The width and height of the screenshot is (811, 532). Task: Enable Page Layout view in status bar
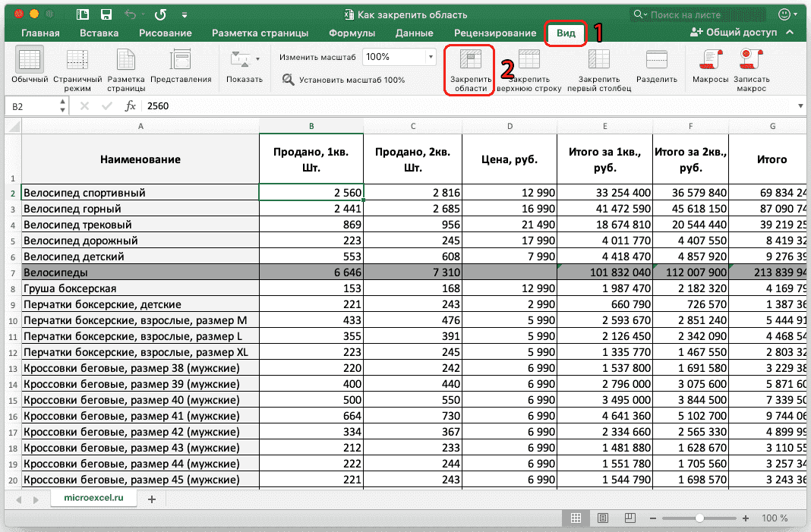coord(602,518)
